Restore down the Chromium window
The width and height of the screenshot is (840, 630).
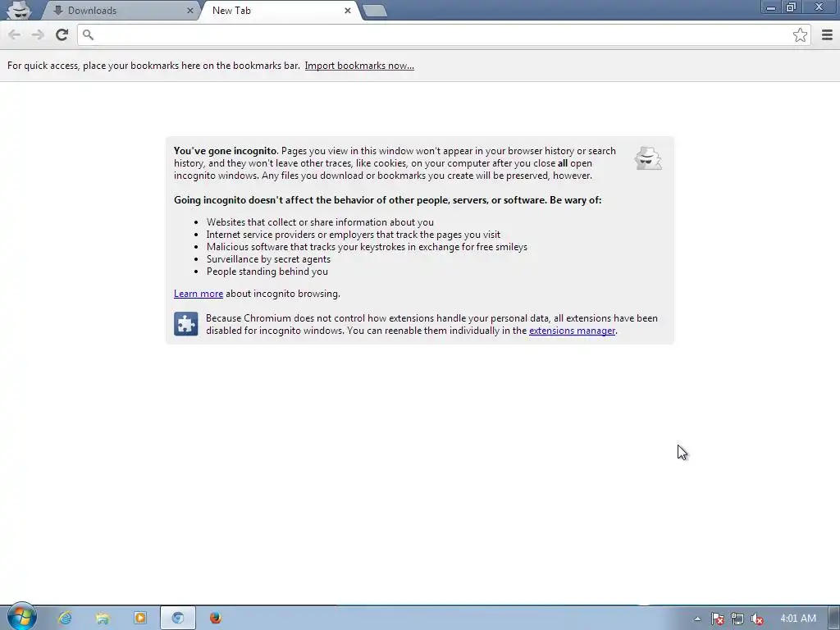point(791,7)
